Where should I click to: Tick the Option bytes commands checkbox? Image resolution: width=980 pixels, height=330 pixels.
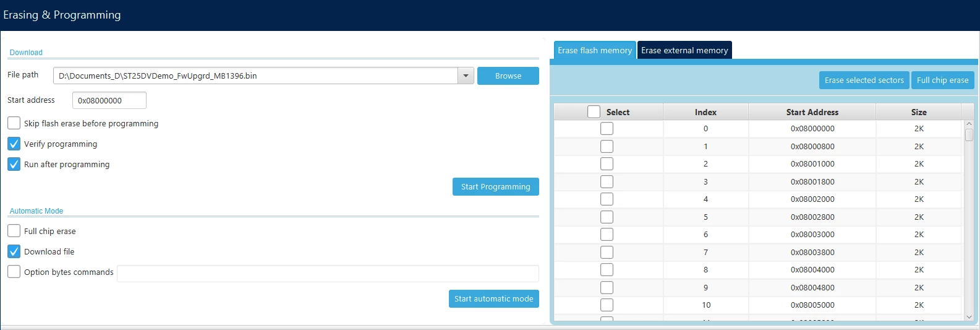click(x=14, y=272)
